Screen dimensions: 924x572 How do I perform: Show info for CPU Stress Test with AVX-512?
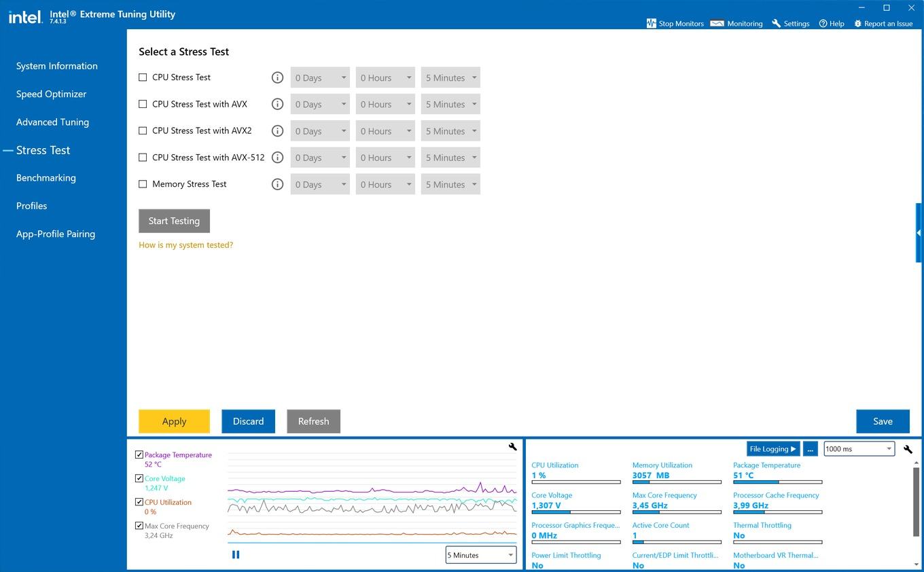pyautogui.click(x=277, y=157)
